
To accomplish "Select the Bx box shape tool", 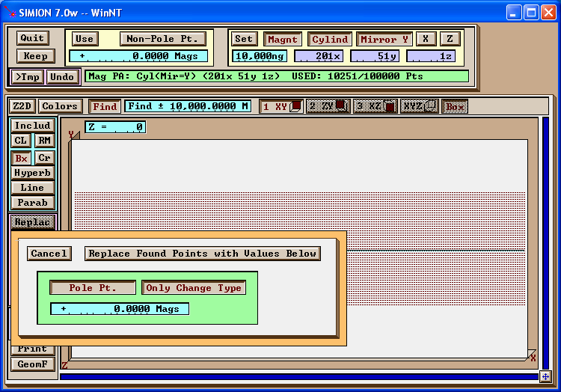I will [21, 158].
